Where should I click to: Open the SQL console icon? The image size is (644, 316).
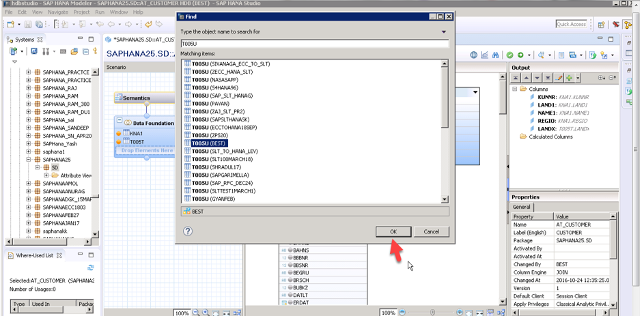click(63, 51)
